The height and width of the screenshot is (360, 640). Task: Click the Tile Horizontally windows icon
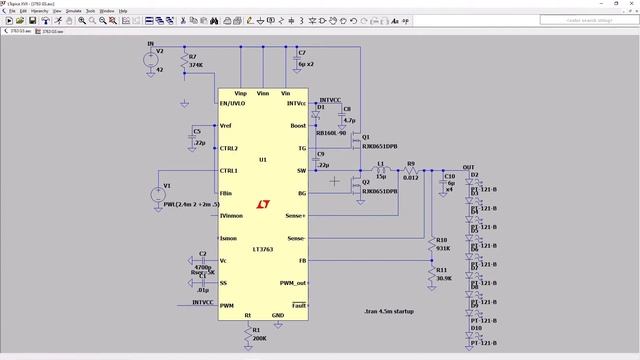[149, 20]
